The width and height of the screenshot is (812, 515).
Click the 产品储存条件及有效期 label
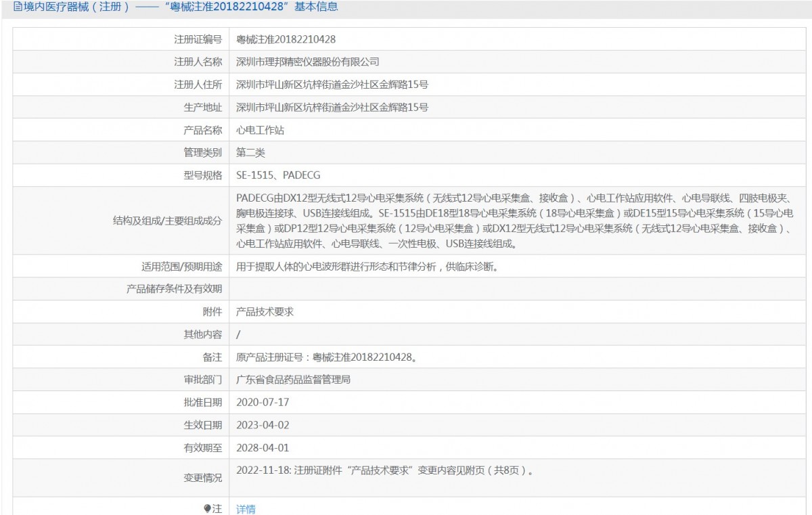[174, 289]
